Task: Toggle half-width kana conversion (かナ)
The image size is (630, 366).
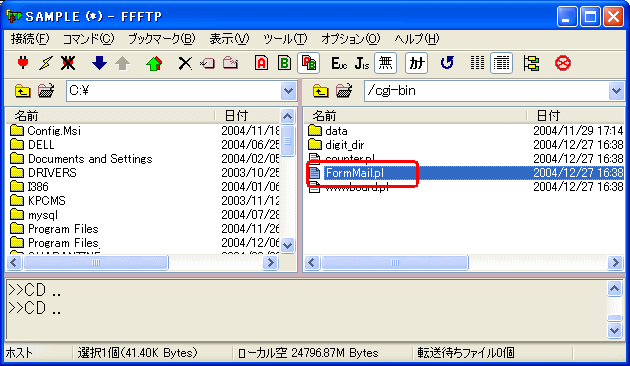Action: pos(416,63)
